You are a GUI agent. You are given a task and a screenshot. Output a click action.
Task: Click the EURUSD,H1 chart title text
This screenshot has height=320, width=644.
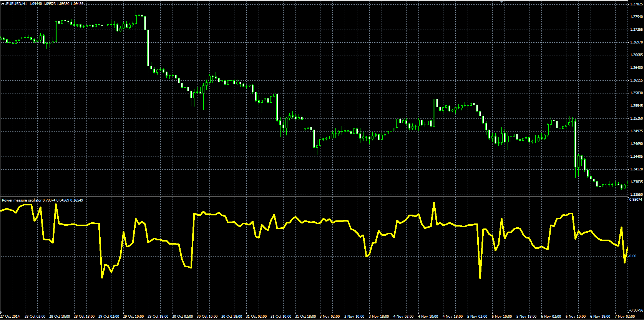(17, 3)
